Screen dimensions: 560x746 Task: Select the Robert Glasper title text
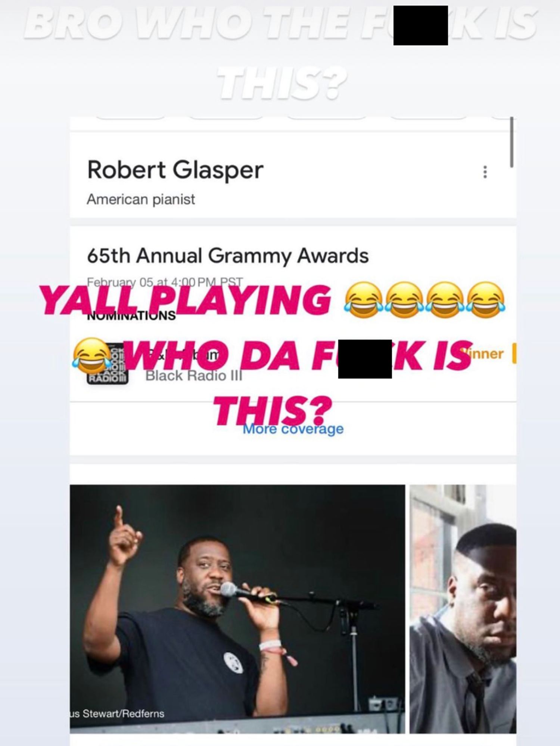click(175, 170)
